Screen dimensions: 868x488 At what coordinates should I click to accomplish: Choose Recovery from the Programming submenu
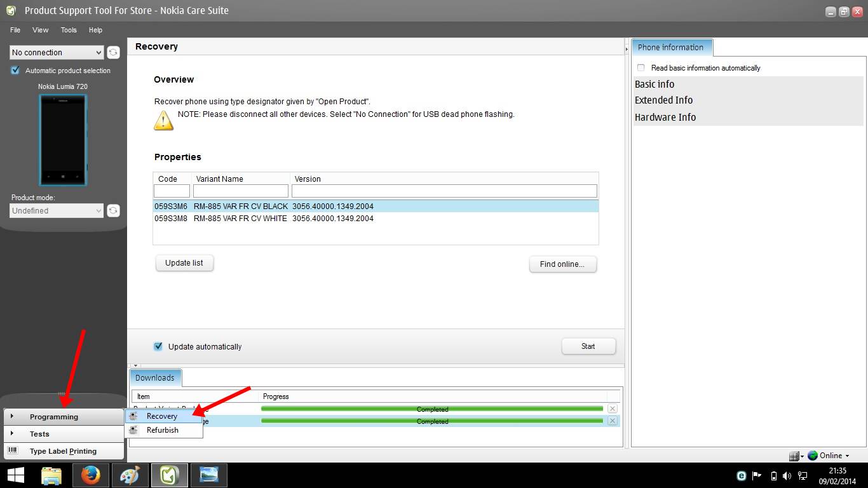click(x=162, y=416)
